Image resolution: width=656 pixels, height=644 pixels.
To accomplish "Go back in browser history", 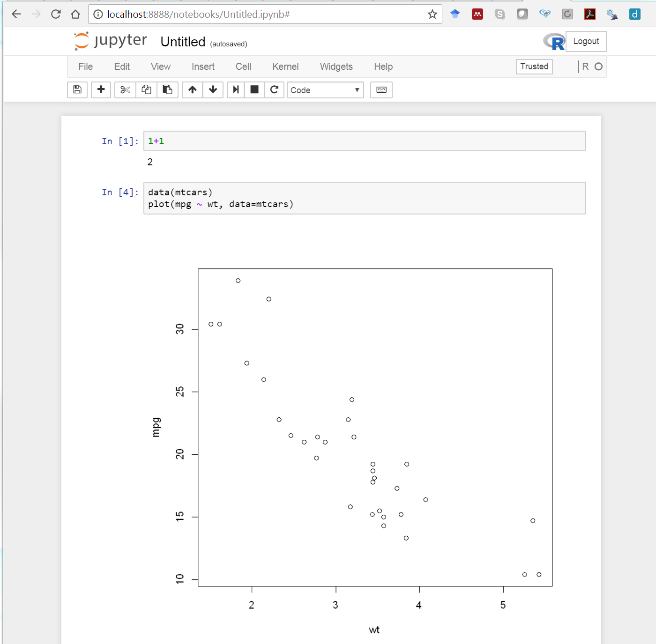I will tap(16, 14).
